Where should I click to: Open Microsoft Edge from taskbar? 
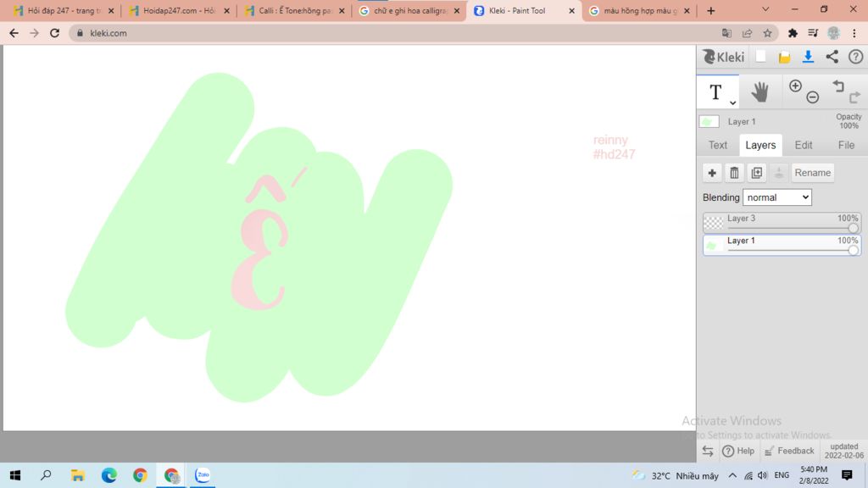pos(109,475)
